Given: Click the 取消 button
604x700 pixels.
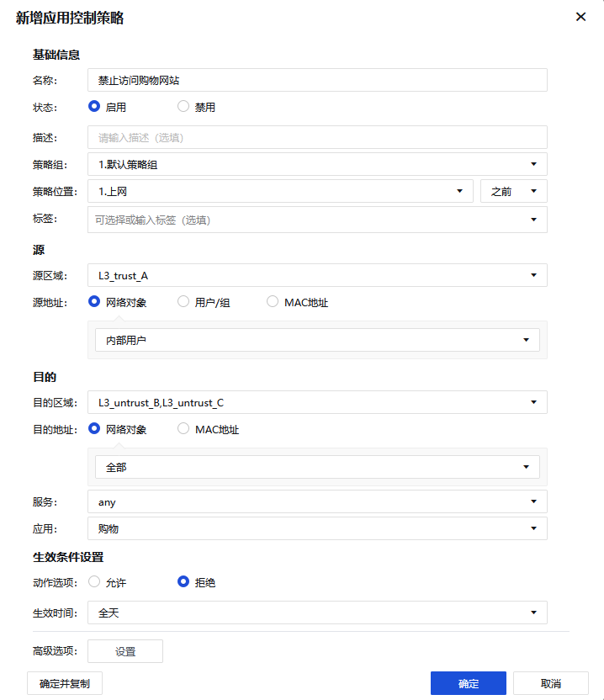Looking at the screenshot, I should point(551,683).
